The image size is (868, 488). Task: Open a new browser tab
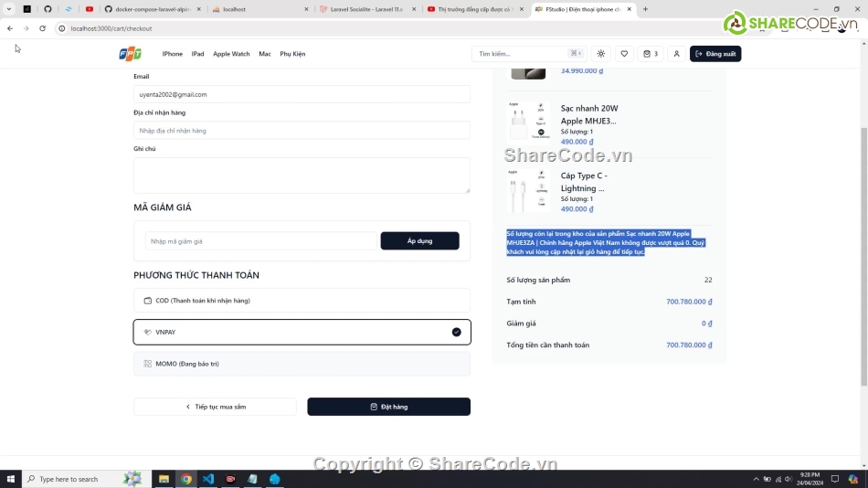[x=645, y=9]
